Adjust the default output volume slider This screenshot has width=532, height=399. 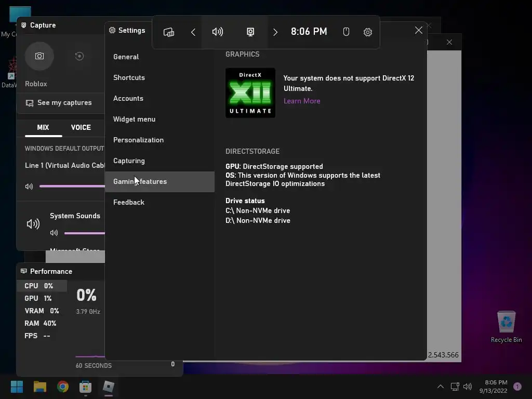click(x=72, y=186)
